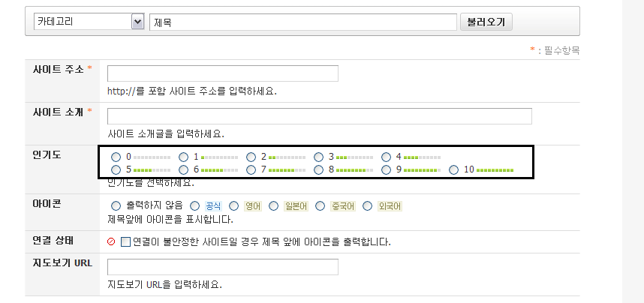Click the 일본어 (Japanese) icon badge
This screenshot has width=644, height=303.
296,205
